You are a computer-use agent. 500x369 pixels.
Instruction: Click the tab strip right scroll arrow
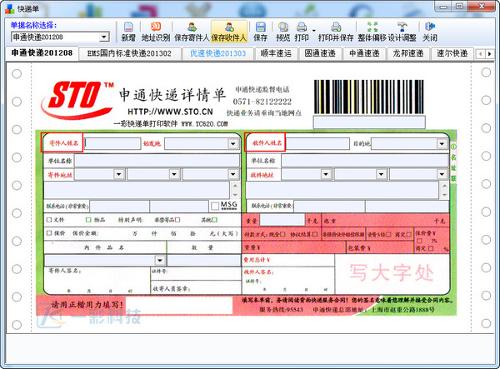pos(489,54)
